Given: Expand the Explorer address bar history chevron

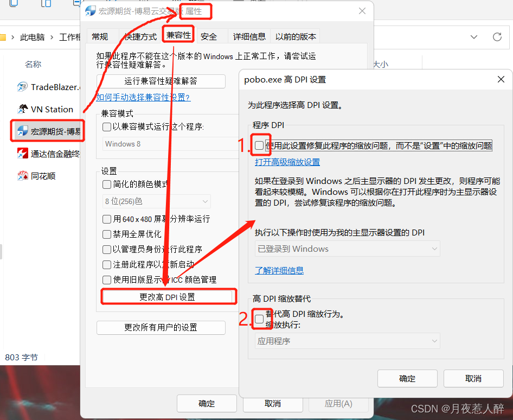Looking at the screenshot, I should [x=474, y=37].
